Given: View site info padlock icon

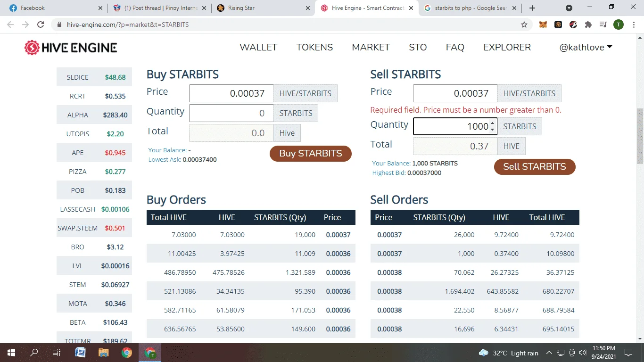Looking at the screenshot, I should pos(59,25).
